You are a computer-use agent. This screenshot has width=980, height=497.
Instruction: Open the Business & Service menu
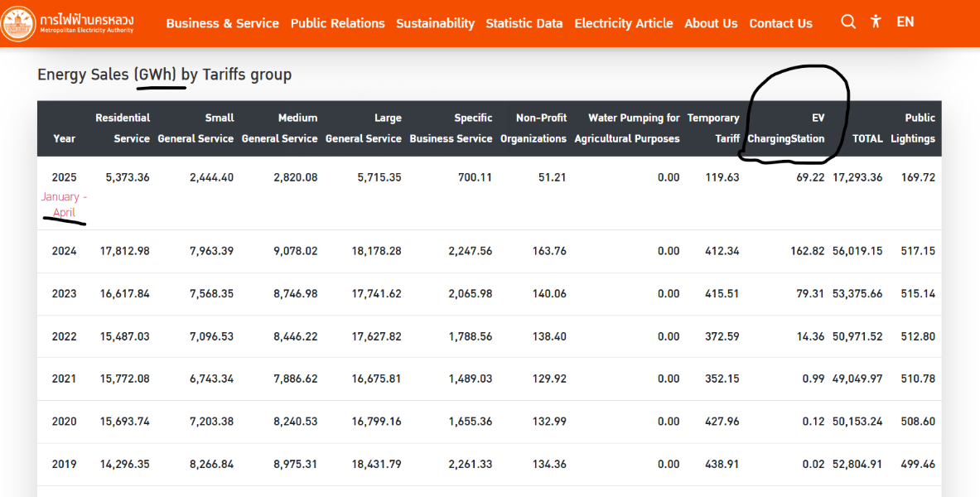point(223,23)
